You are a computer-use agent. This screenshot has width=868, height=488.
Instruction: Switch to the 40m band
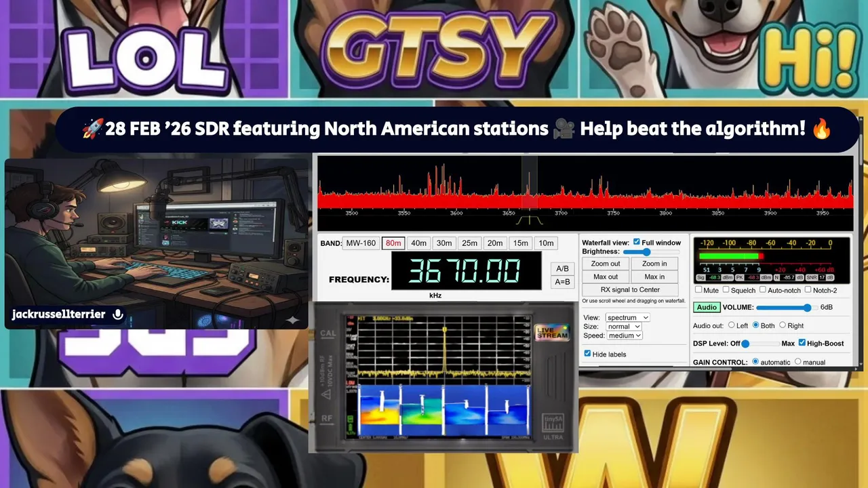pyautogui.click(x=418, y=243)
